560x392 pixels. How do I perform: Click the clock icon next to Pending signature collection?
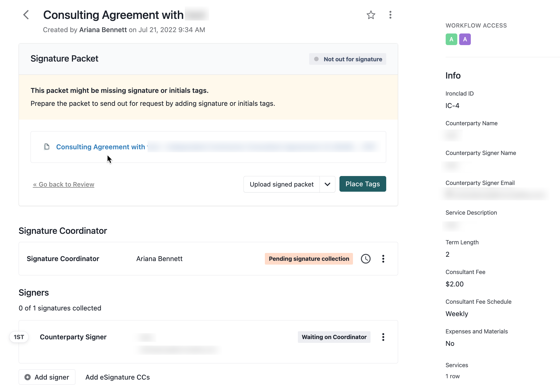(x=366, y=259)
